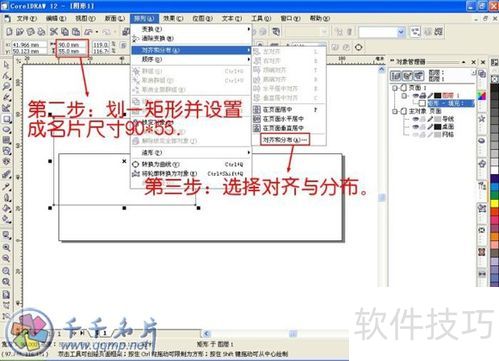Expand the 造形 submenu
The width and height of the screenshot is (499, 361).
tap(192, 153)
